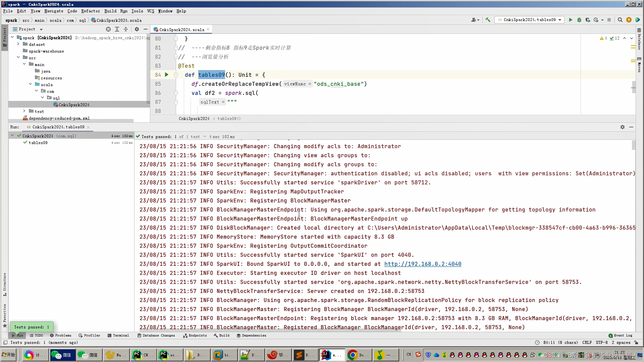Toggle fold marker at line 86

[x=176, y=93]
